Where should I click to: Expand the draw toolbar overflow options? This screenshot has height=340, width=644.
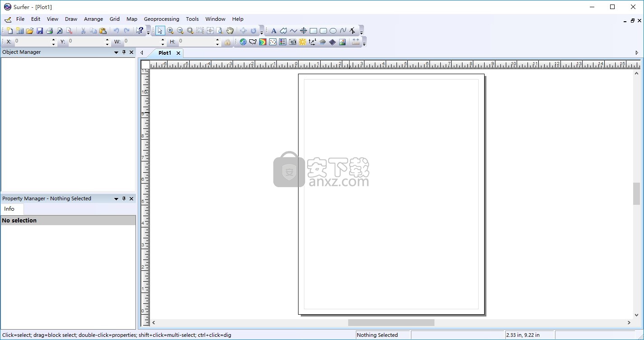pyautogui.click(x=361, y=33)
